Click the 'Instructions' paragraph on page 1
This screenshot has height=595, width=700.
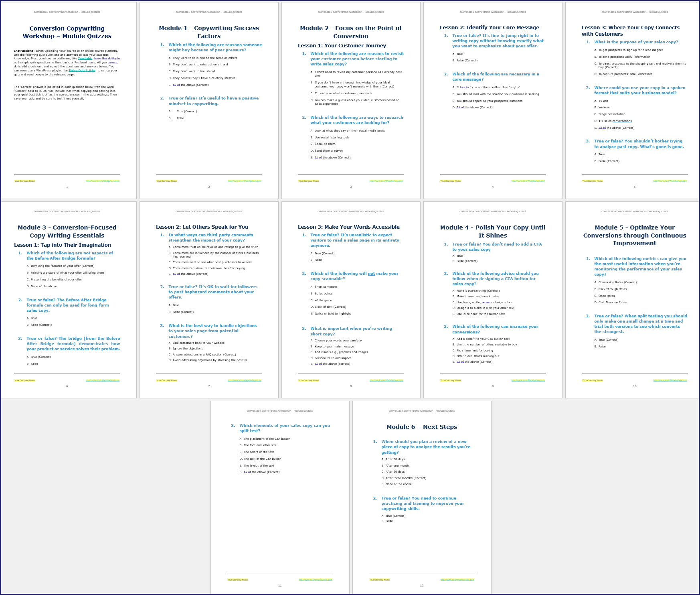point(67,63)
